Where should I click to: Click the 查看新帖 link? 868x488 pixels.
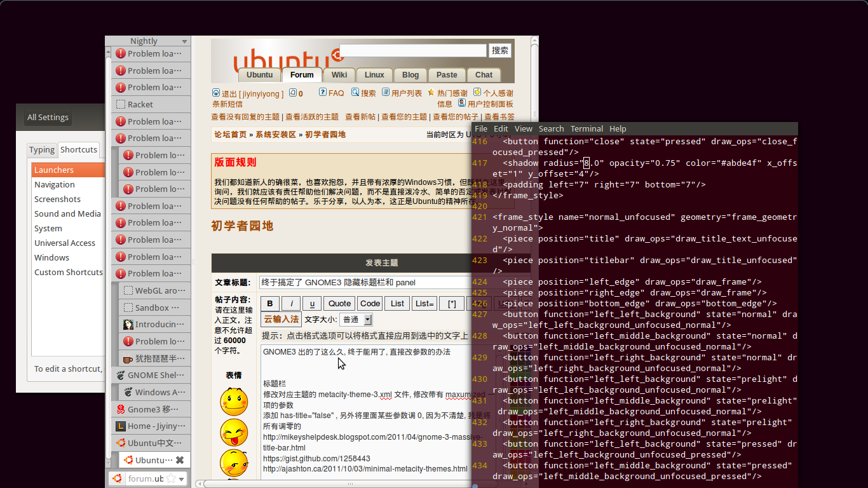360,117
